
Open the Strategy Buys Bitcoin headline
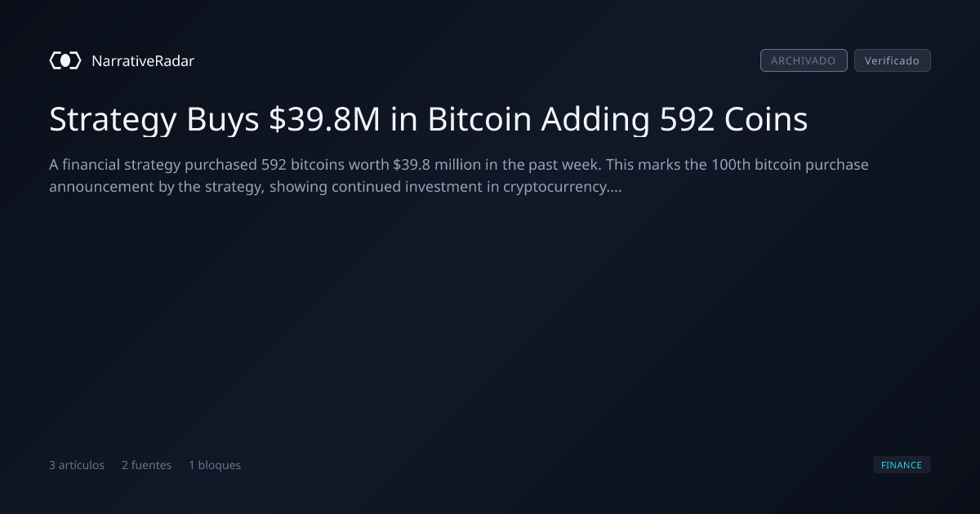(429, 120)
